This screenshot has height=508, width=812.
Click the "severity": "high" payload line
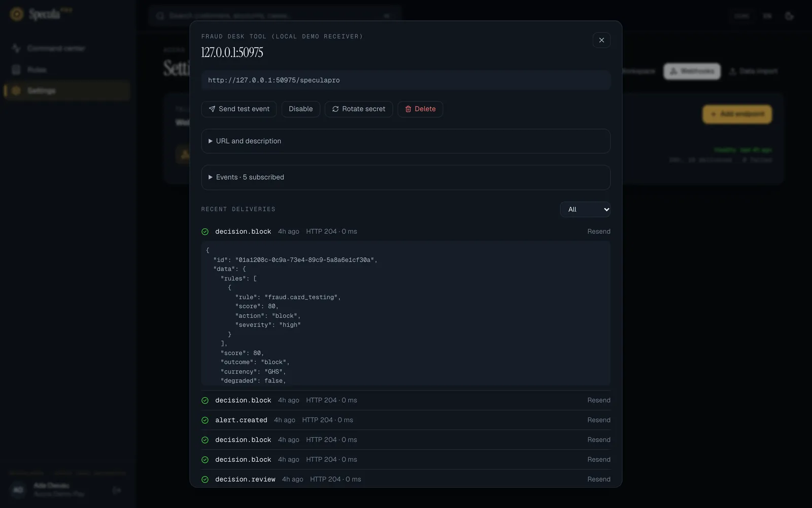tap(268, 325)
